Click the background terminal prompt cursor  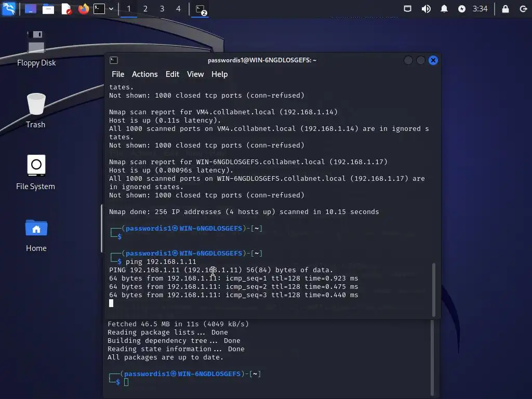click(x=126, y=382)
